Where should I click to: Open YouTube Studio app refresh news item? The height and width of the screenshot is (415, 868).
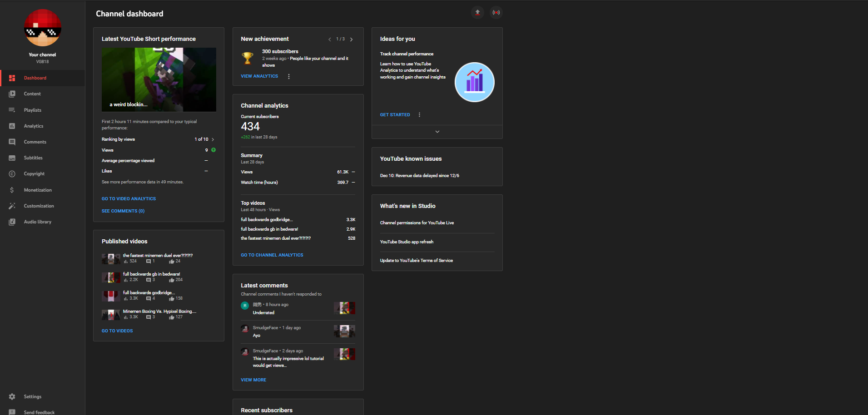[407, 242]
